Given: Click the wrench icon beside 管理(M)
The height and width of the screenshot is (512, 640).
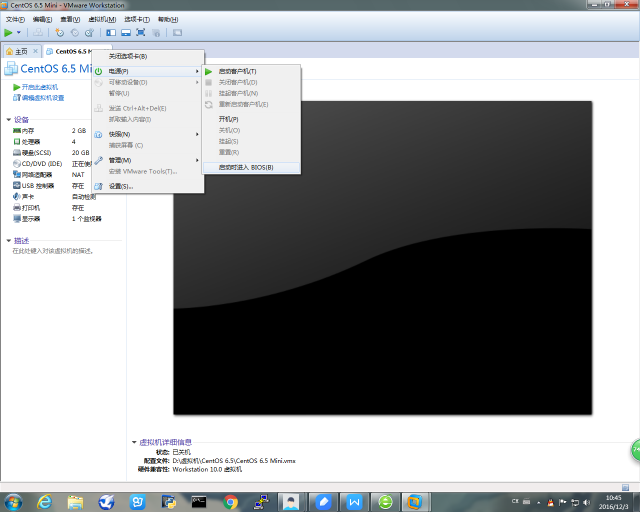Looking at the screenshot, I should (x=98, y=160).
